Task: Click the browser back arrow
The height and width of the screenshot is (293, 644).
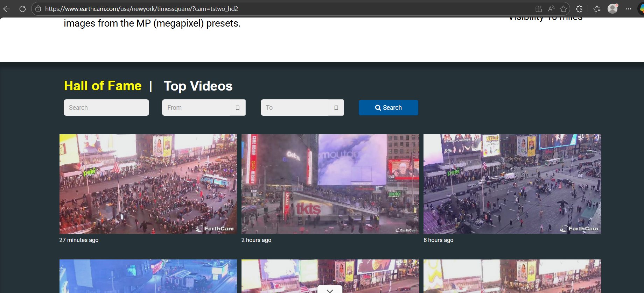Action: click(x=7, y=9)
